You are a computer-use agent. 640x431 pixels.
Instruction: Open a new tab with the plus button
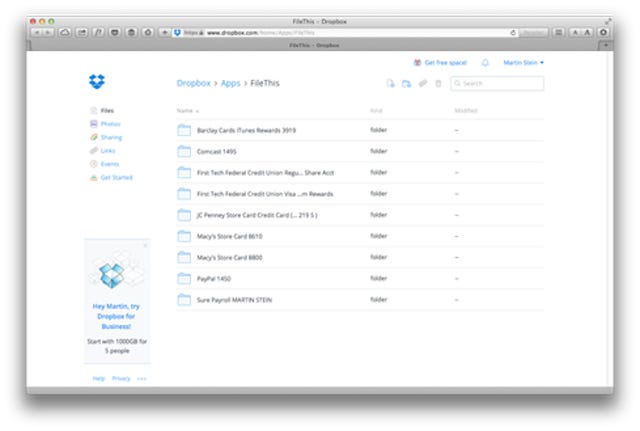(606, 45)
